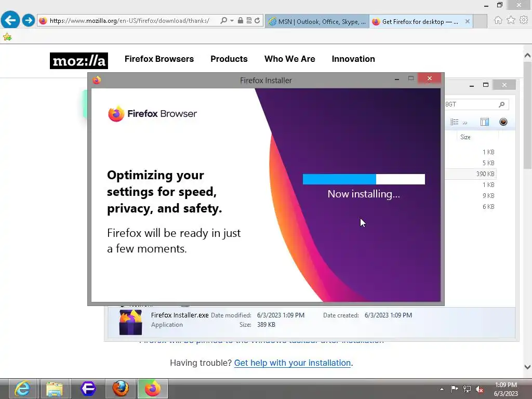Toggle the preview pane icon in Explorer
532x399 pixels.
click(x=485, y=122)
